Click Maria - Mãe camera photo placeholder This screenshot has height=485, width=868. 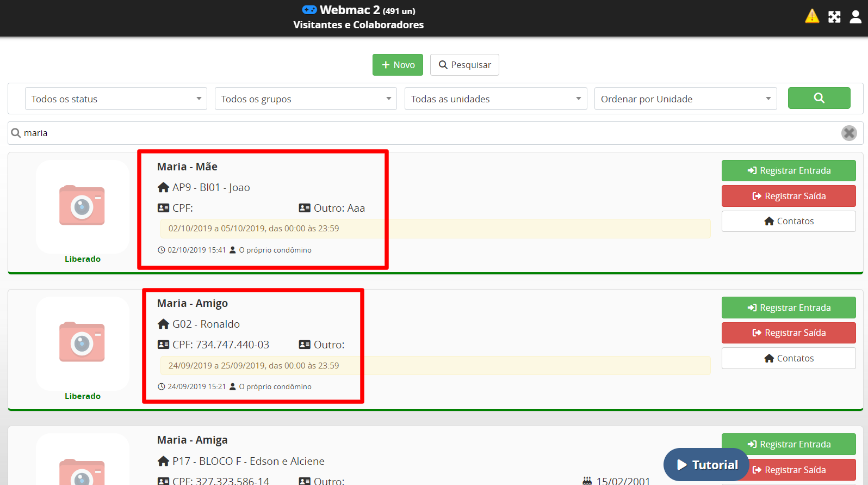tap(82, 205)
